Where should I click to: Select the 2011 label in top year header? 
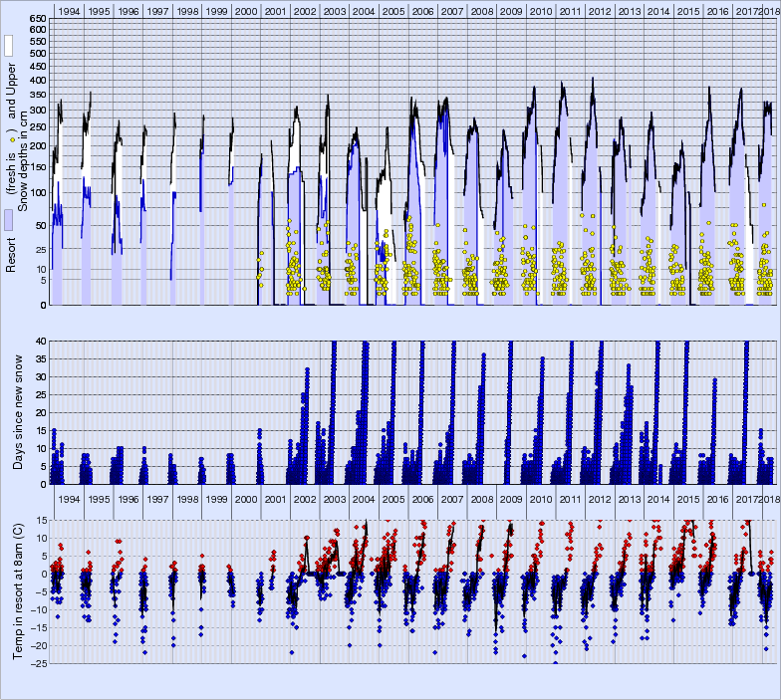(570, 11)
